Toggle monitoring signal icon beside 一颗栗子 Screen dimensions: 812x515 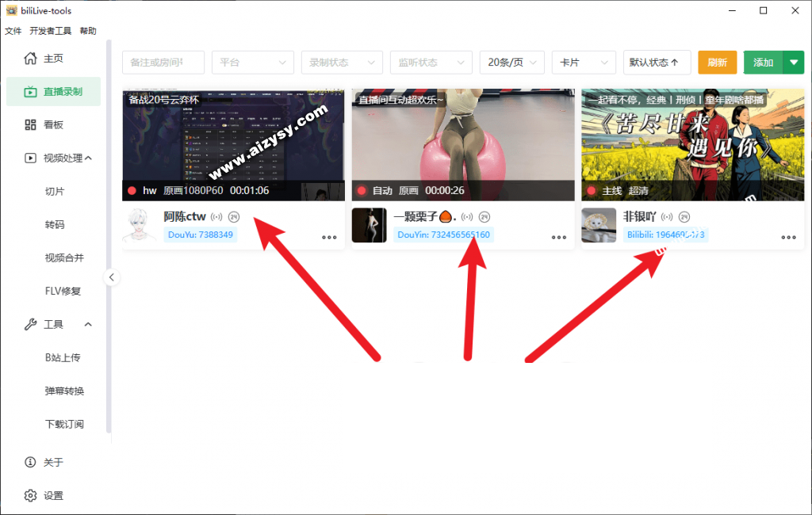pos(468,216)
